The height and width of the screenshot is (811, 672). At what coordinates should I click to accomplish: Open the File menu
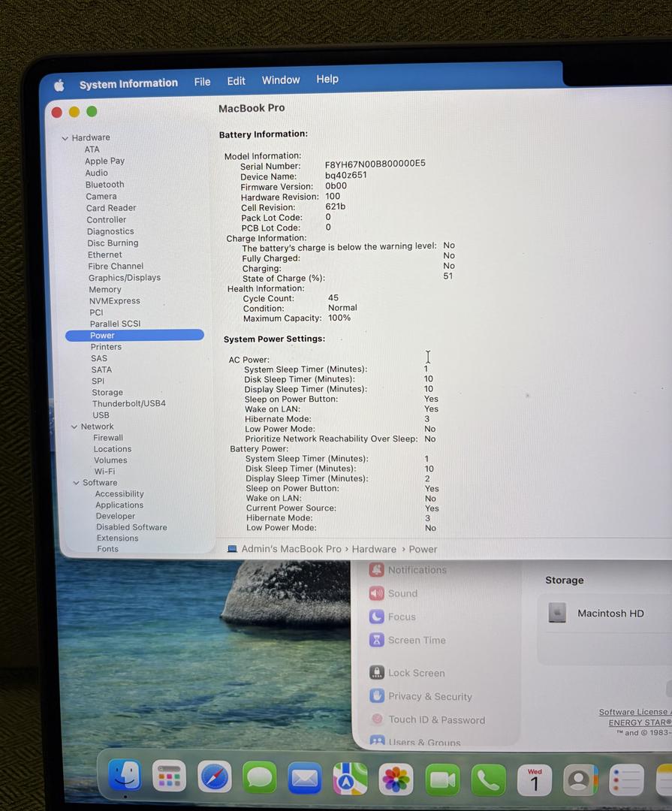tap(202, 82)
